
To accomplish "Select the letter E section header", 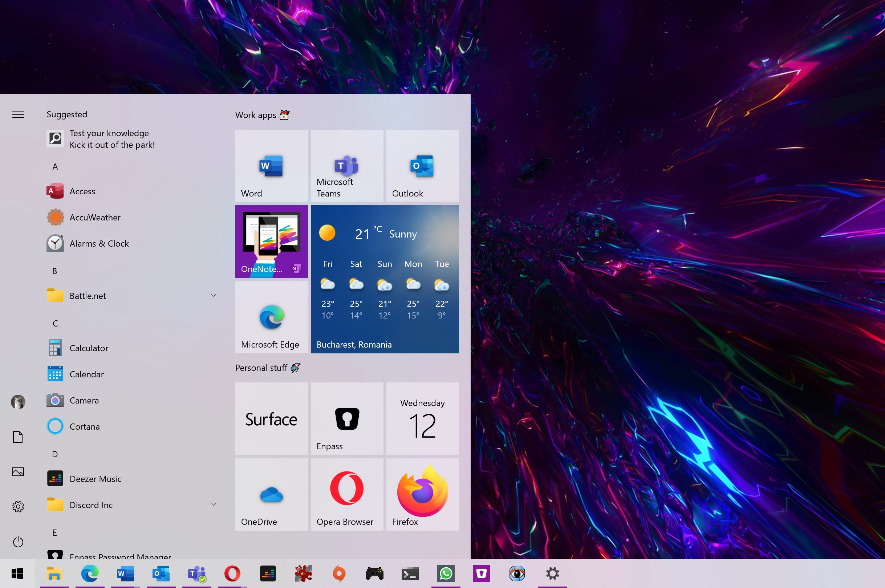I will [x=55, y=533].
